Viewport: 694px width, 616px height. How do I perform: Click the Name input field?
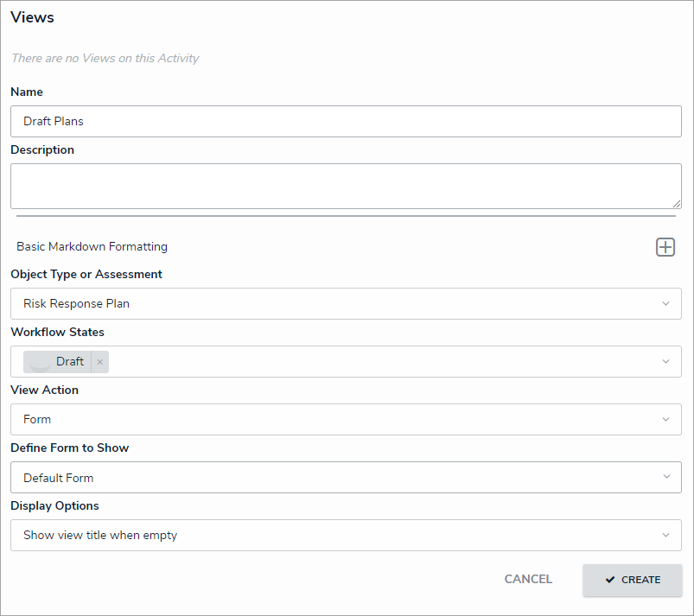(x=346, y=122)
